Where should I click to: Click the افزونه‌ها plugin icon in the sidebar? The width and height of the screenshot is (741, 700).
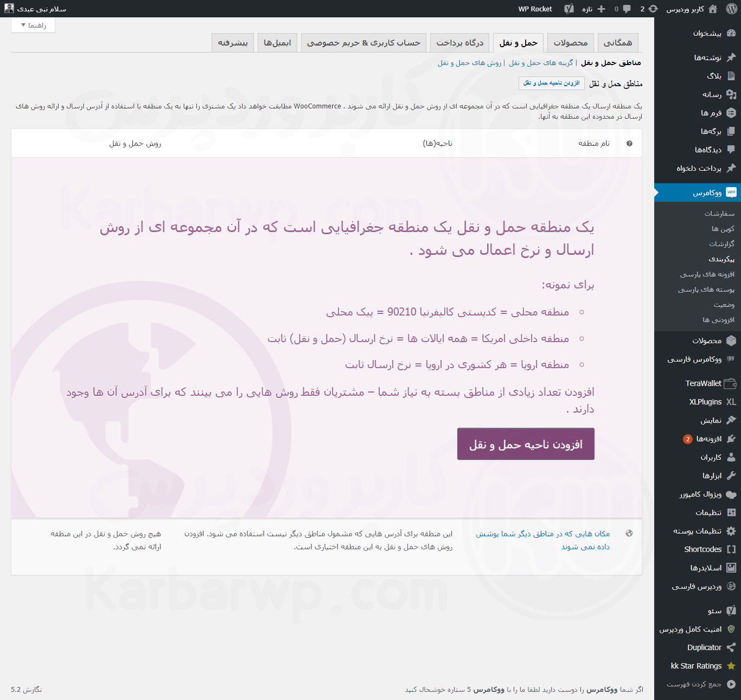[731, 439]
